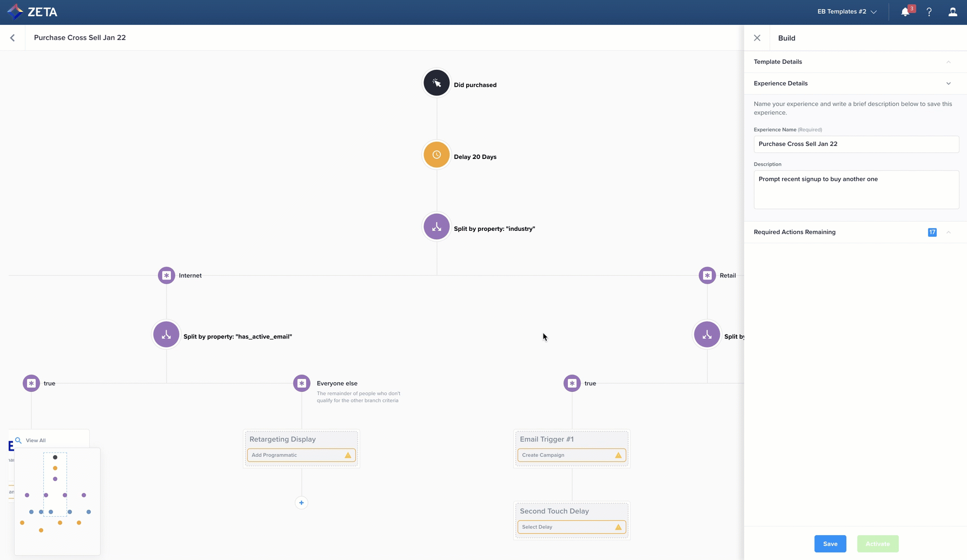
Task: Select the Retail branch node icon
Action: tap(707, 275)
